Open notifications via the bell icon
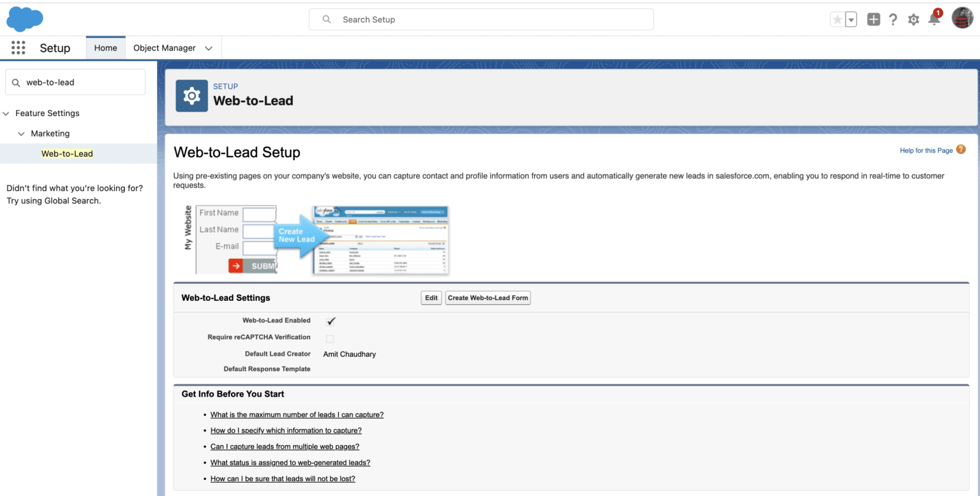This screenshot has height=496, width=980. [x=934, y=19]
